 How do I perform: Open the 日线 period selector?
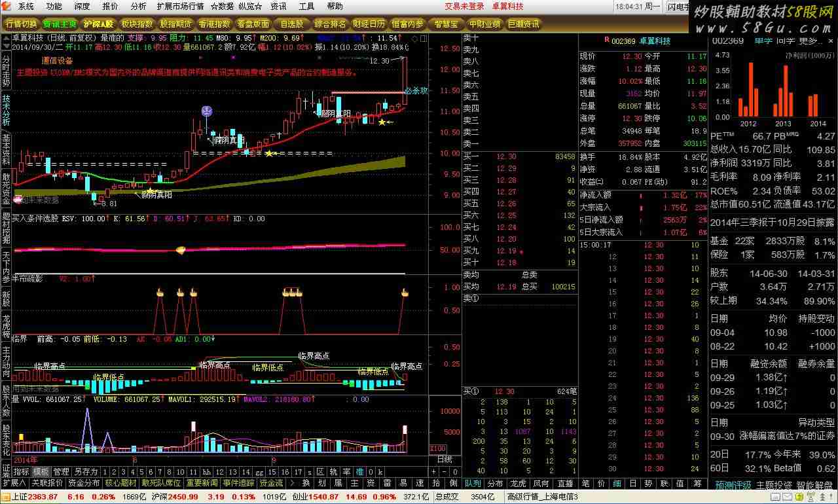[x=444, y=459]
